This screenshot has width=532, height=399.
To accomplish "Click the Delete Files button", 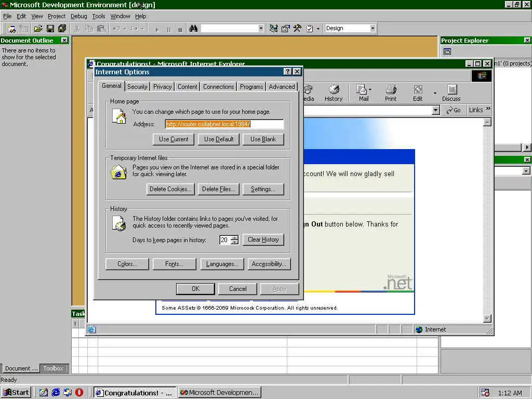I will point(219,189).
